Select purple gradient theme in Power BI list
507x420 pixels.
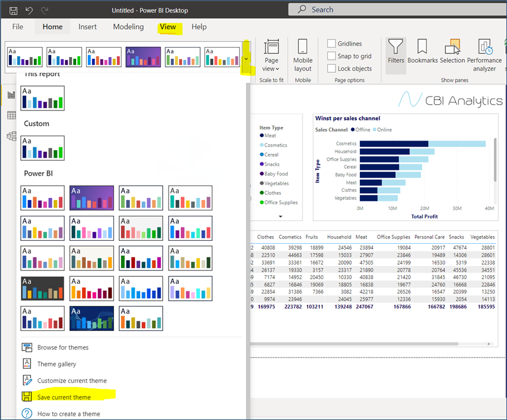(91, 198)
